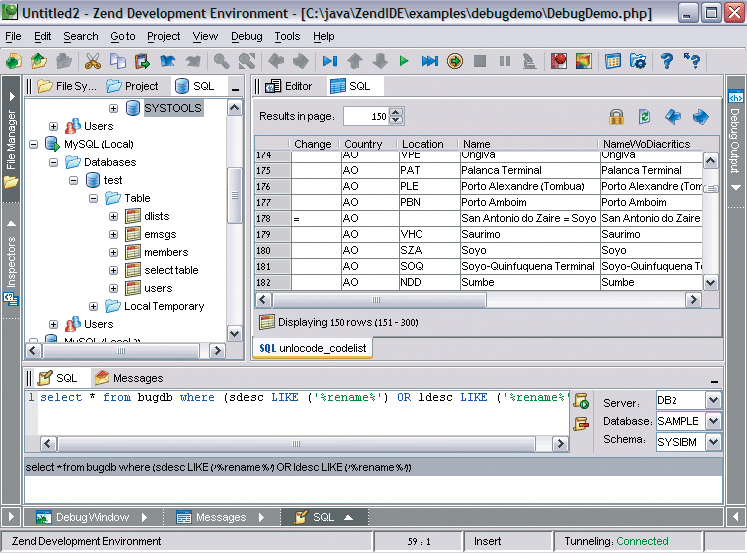Image resolution: width=747 pixels, height=553 pixels.
Task: Click the calendar table toolbar icon
Action: [613, 61]
